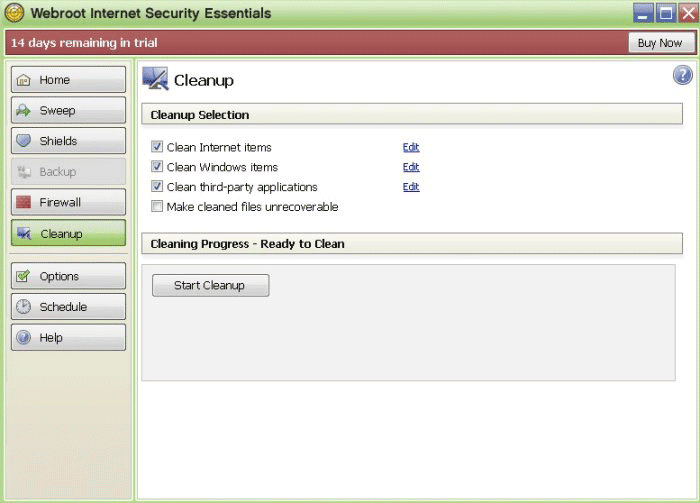Edit Clean Windows items settings link

411,167
